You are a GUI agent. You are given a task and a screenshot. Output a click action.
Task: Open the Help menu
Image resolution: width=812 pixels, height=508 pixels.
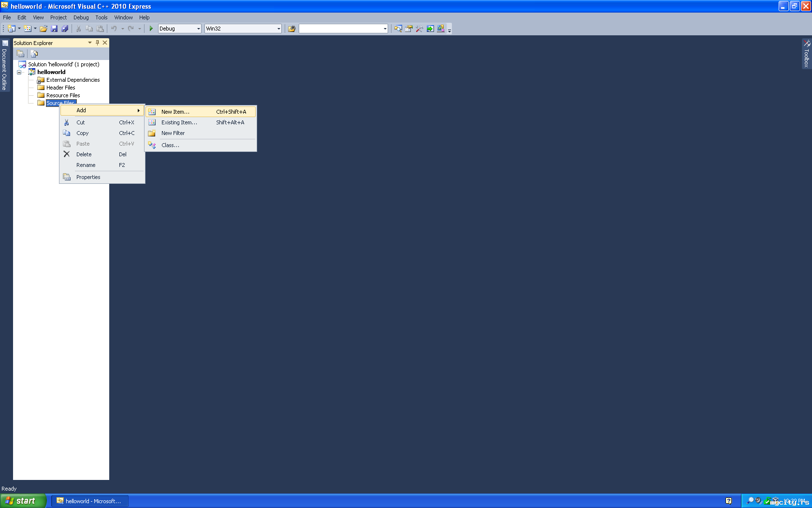point(145,17)
